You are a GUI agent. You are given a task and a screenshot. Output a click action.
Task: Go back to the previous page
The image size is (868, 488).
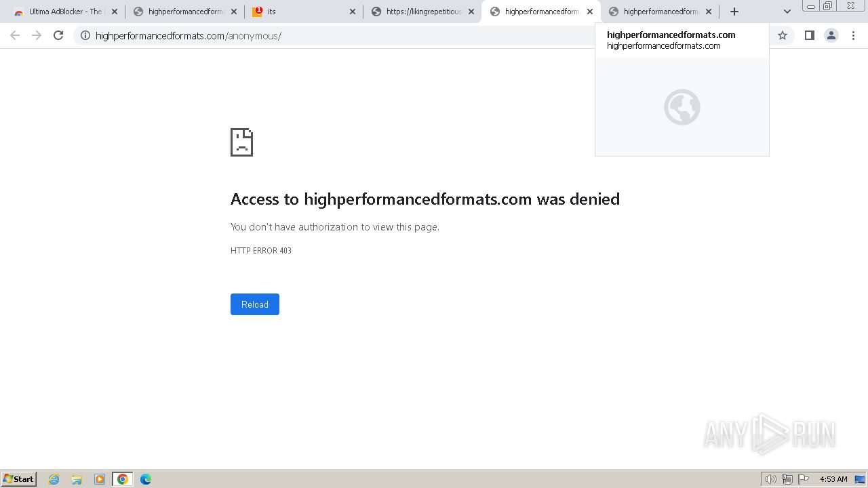point(15,35)
